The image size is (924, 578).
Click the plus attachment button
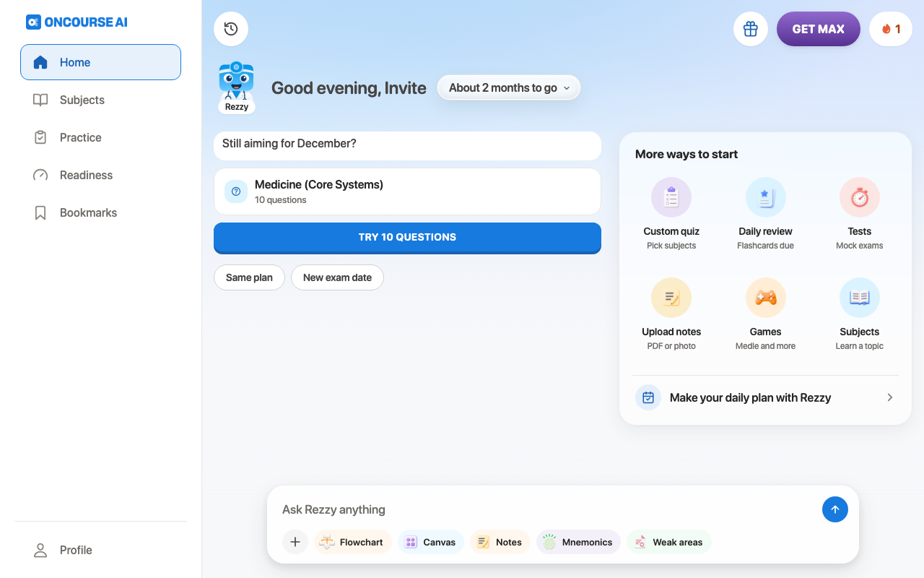click(x=295, y=542)
